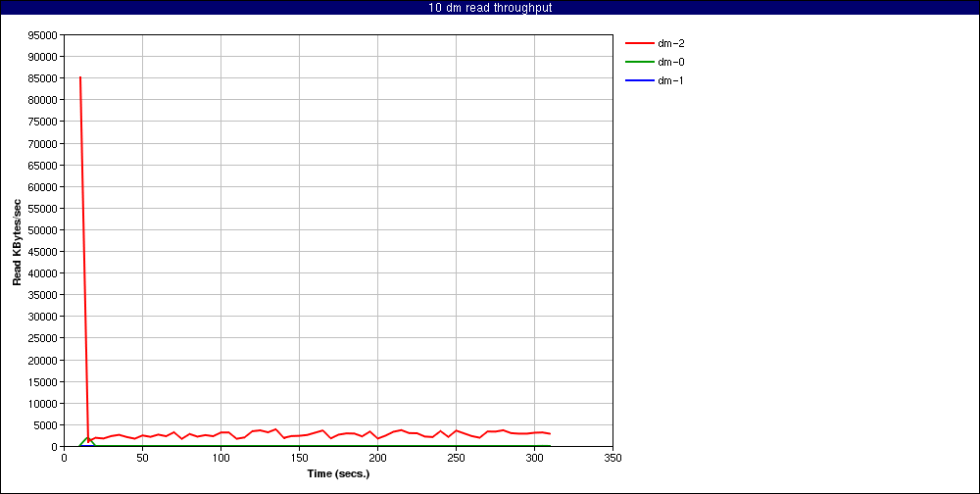
Task: Click the 5000 y-axis tick value
Action: click(x=46, y=425)
